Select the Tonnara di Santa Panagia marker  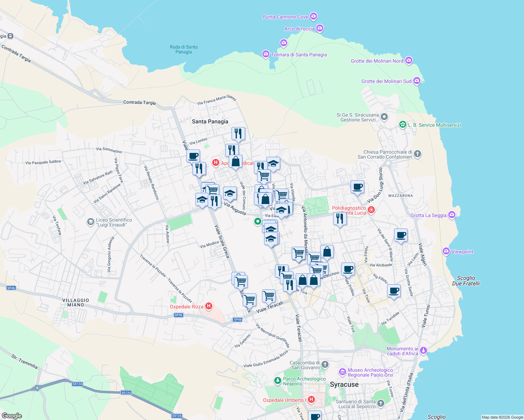(265, 54)
